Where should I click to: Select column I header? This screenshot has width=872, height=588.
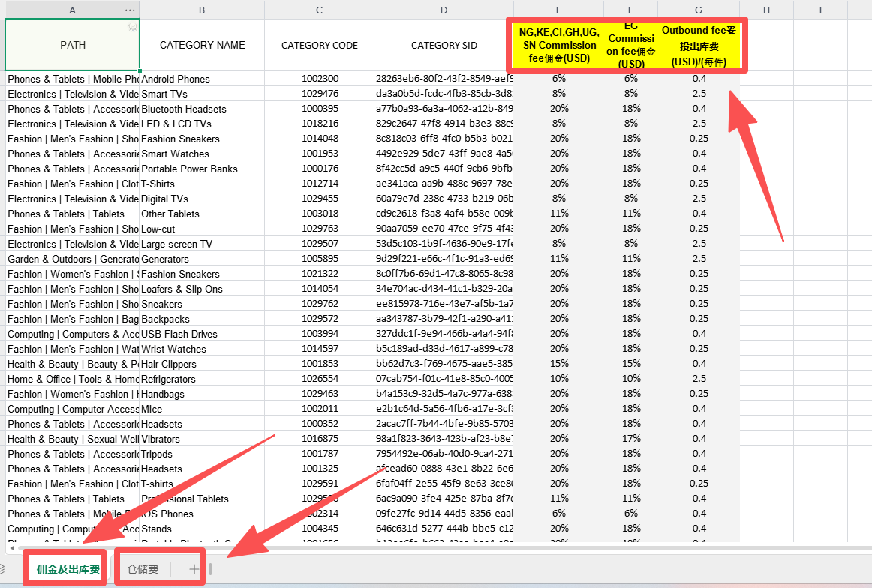820,10
